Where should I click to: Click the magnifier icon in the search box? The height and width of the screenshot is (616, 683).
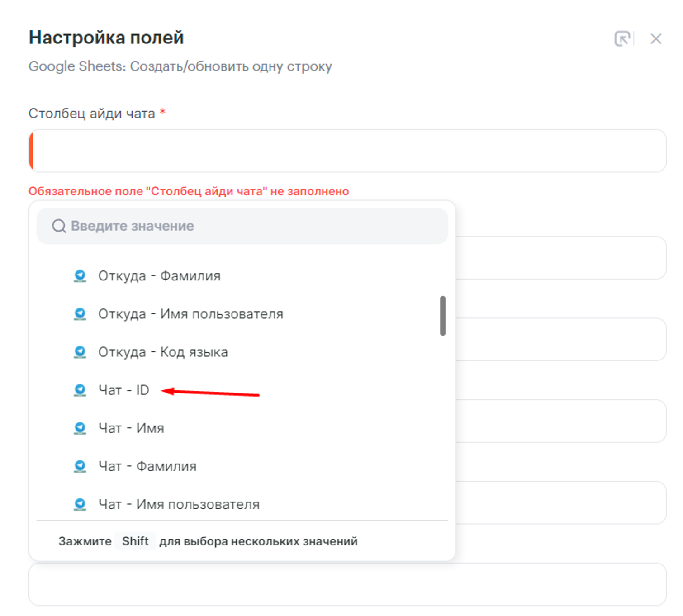click(x=59, y=226)
